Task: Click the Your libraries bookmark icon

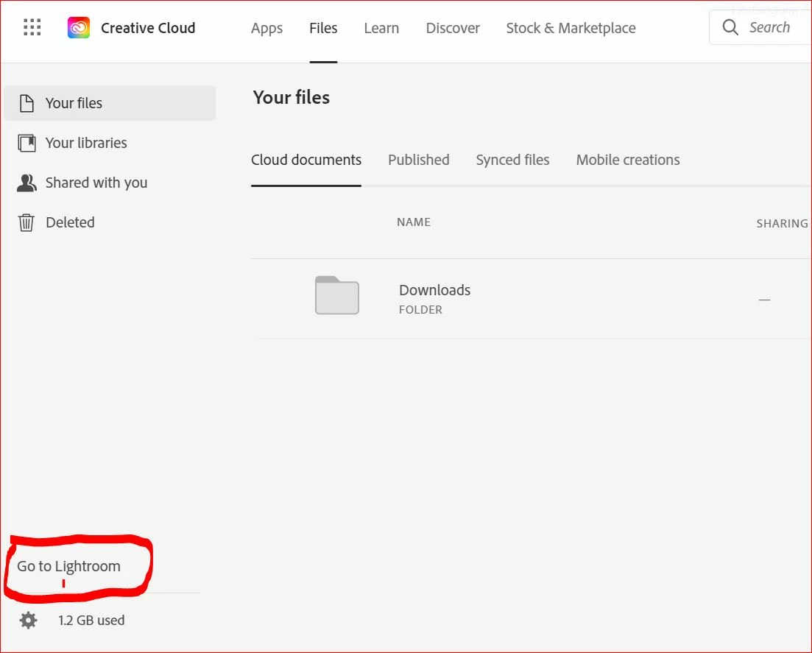Action: [27, 143]
